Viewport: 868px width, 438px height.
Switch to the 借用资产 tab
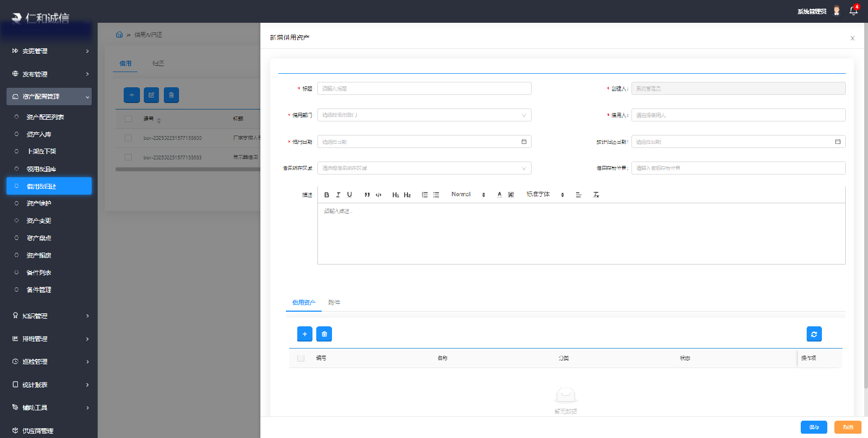coord(304,302)
